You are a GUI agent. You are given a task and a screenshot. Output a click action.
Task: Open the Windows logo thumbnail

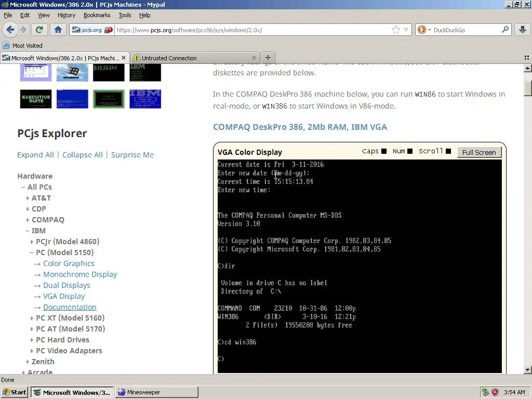click(x=72, y=73)
